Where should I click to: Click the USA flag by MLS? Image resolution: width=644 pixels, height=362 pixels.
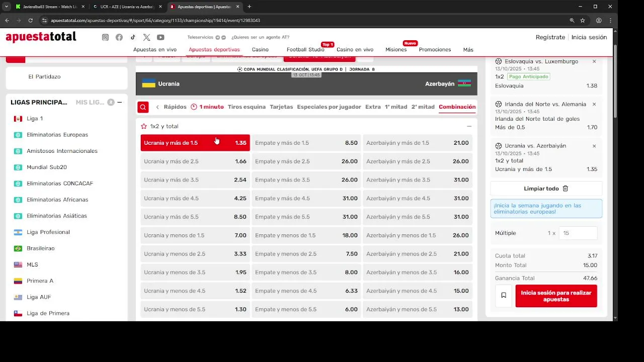[18, 264]
